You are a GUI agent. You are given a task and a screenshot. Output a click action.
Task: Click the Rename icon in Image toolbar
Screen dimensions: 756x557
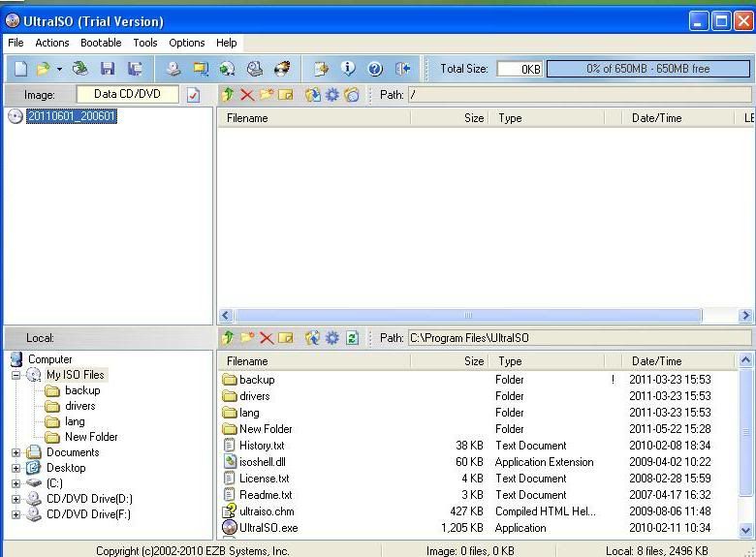pos(285,94)
